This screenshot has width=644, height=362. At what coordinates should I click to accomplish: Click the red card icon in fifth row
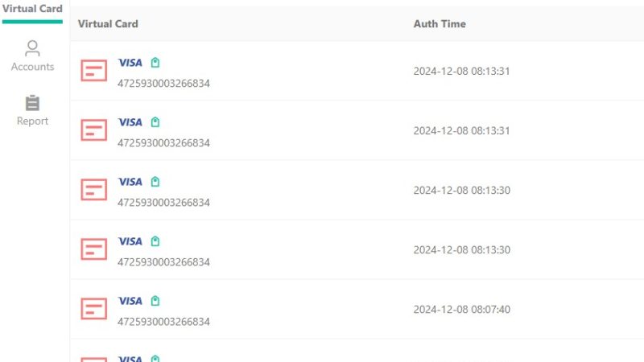(93, 308)
